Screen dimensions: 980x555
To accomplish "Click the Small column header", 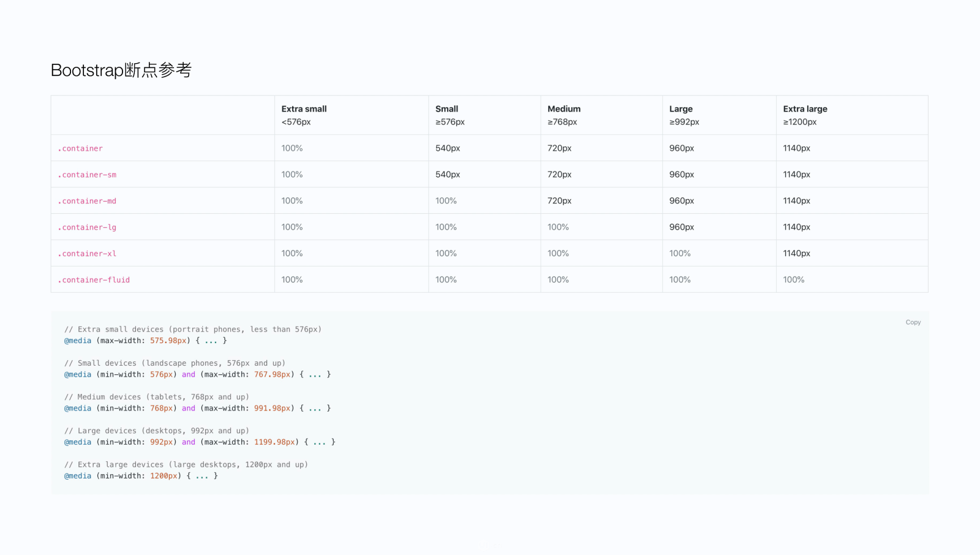I will (447, 109).
